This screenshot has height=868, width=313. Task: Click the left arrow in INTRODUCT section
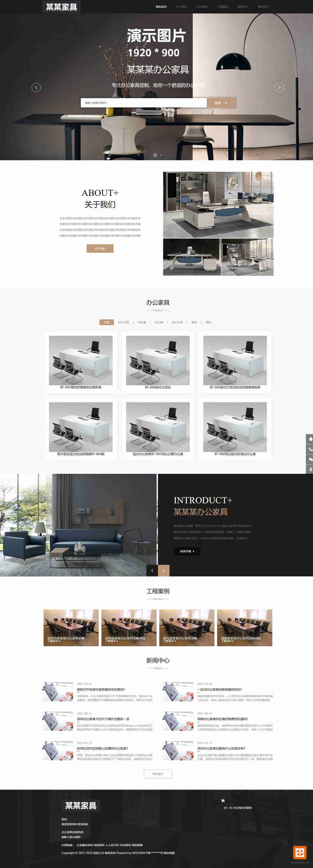pos(152,570)
